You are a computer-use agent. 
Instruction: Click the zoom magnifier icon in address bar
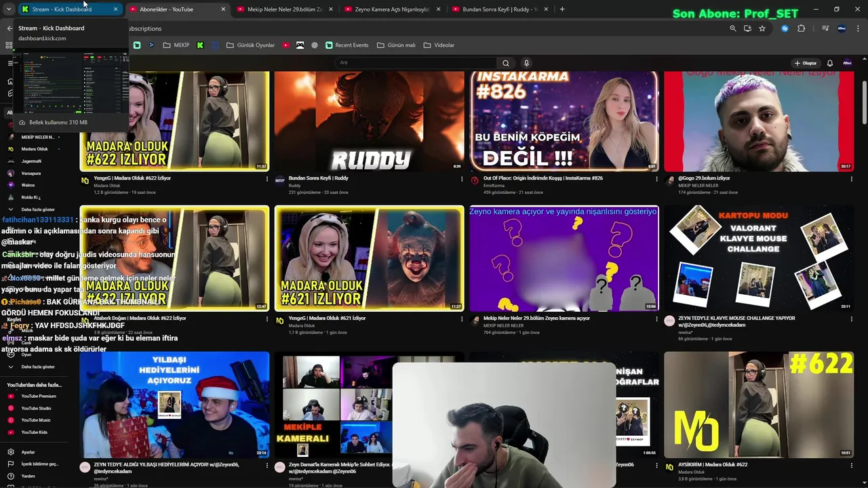coord(732,28)
